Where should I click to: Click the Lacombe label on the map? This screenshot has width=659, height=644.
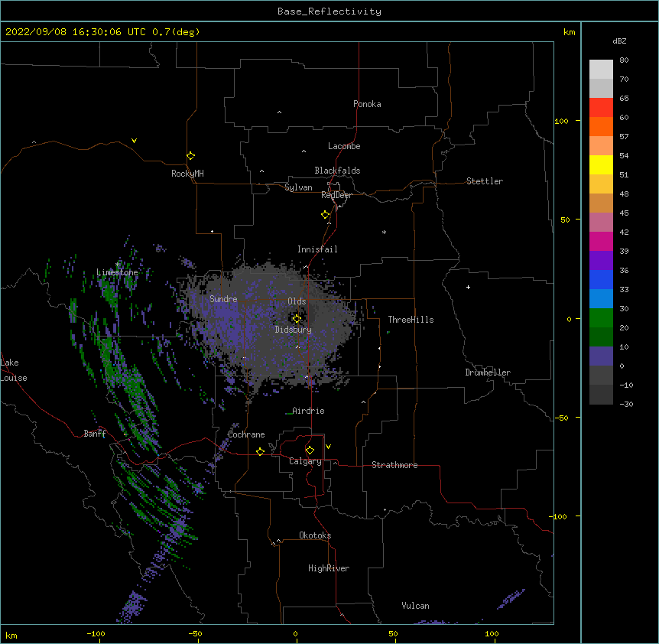click(x=344, y=146)
